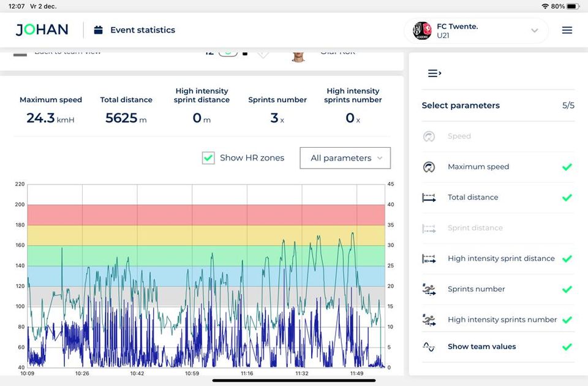Disable the Total distance parameter checkmark
The height and width of the screenshot is (386, 588).
[x=567, y=197]
